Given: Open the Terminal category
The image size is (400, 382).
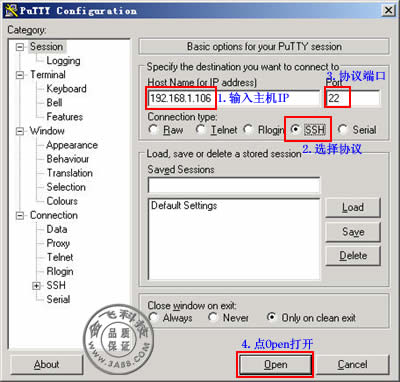Looking at the screenshot, I should 48,75.
